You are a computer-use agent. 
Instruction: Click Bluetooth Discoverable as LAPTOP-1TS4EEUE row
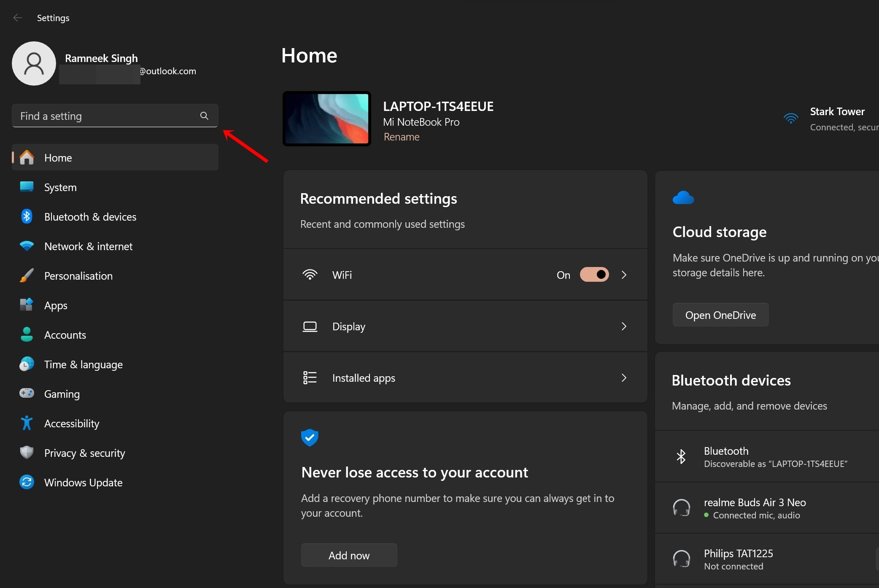pyautogui.click(x=767, y=456)
